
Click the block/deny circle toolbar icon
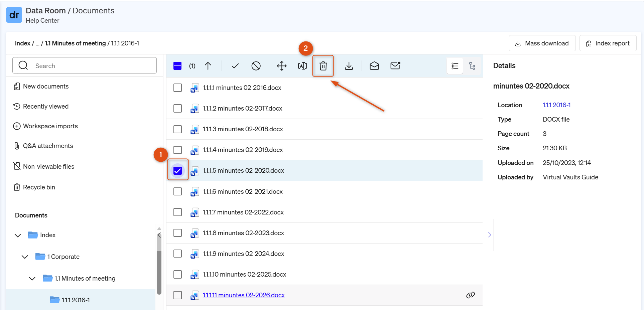256,66
